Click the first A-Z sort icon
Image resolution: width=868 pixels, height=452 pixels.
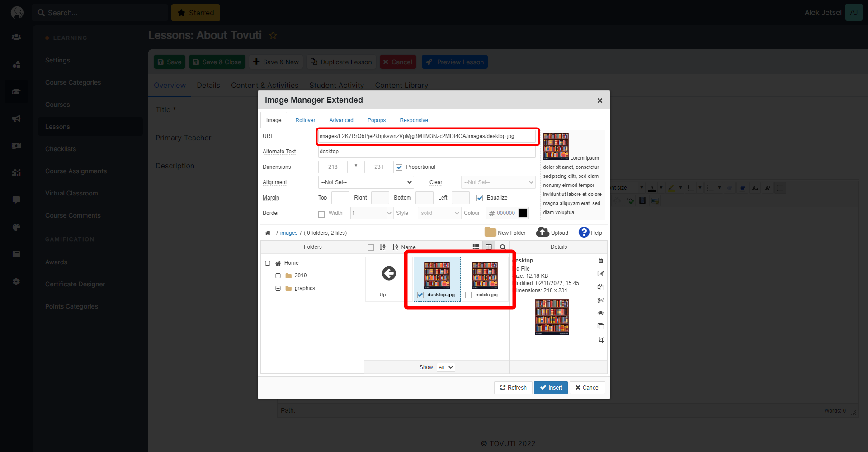click(382, 247)
